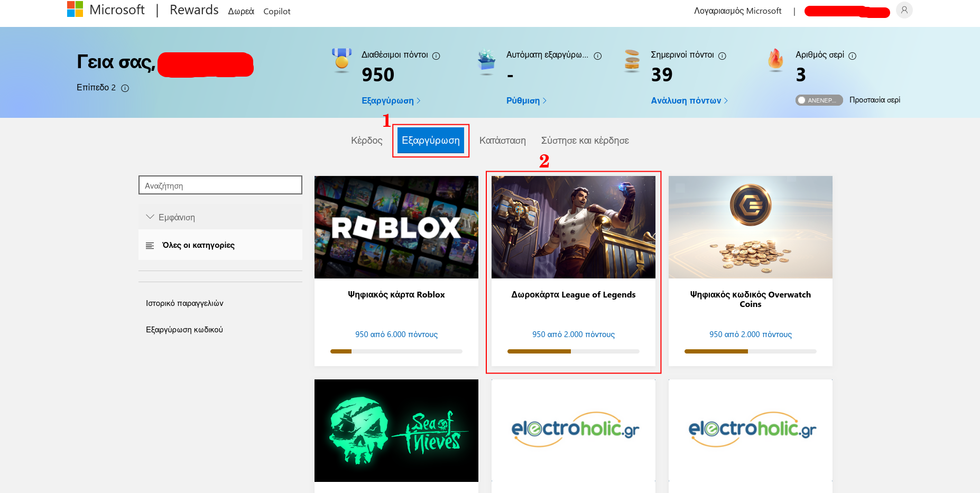Image resolution: width=980 pixels, height=493 pixels.
Task: Click the info icon beside Επίπεδο 2
Action: click(125, 88)
